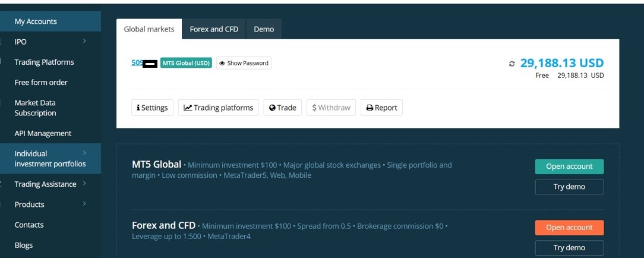The height and width of the screenshot is (258, 644).
Task: Select the Global markets tab
Action: [149, 29]
